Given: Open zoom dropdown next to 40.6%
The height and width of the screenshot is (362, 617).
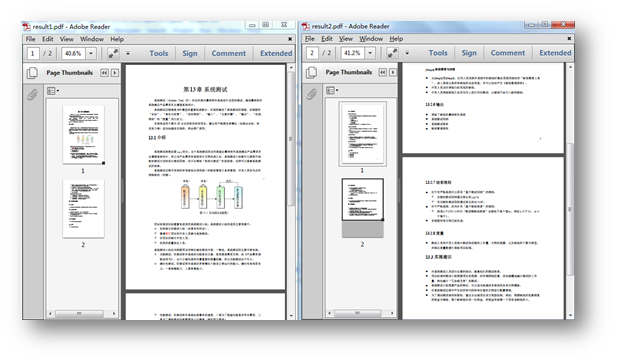Looking at the screenshot, I should (91, 54).
